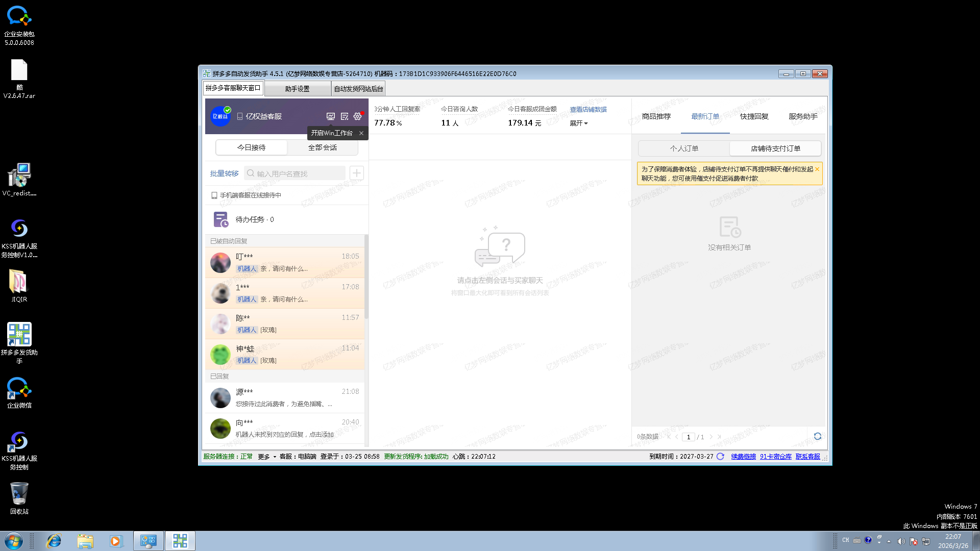Click 查看店铺数据 link

tap(588, 110)
